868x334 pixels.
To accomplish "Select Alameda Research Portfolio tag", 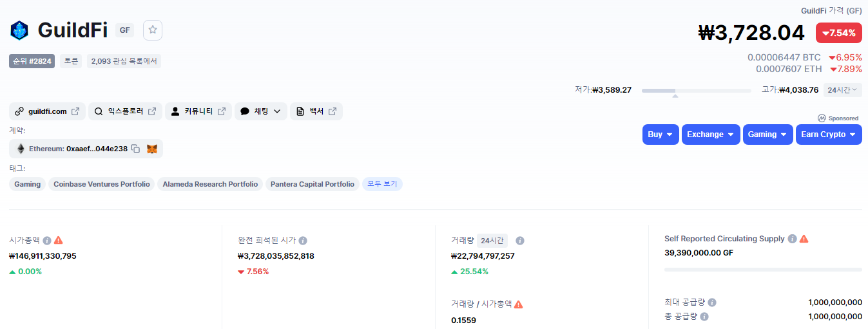I will (210, 184).
